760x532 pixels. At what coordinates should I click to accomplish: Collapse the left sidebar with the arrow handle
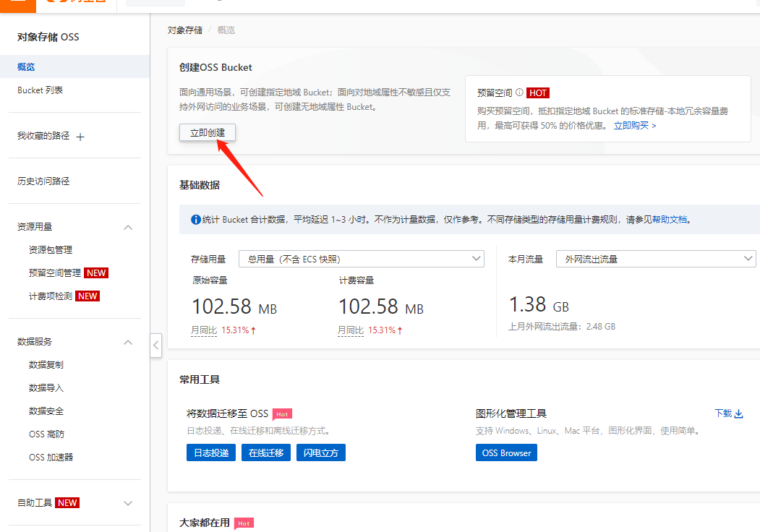[x=155, y=346]
